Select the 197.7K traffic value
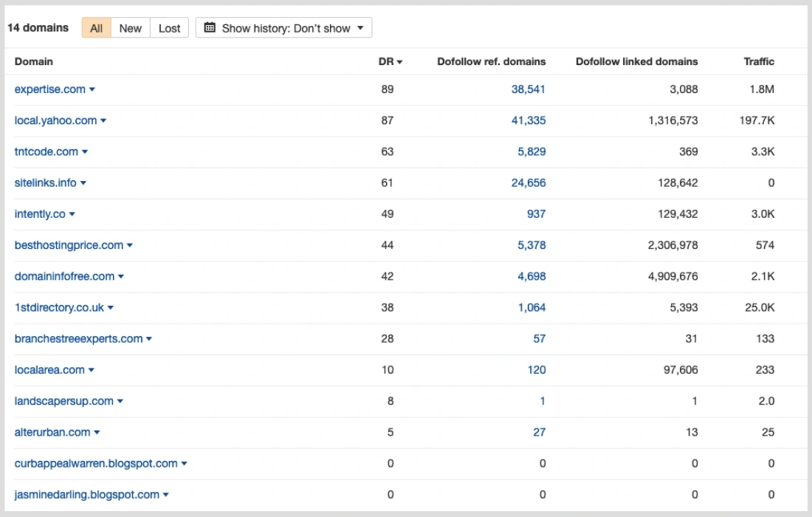 (x=757, y=120)
